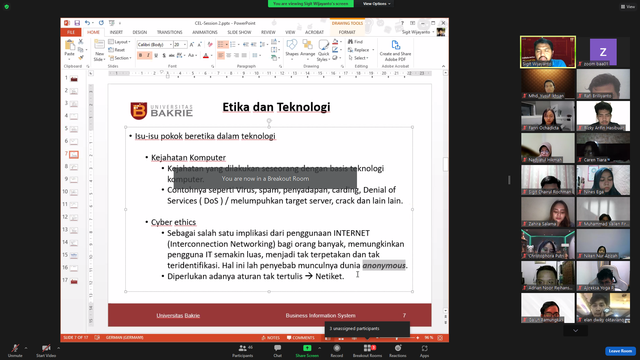Image resolution: width=640 pixels, height=360 pixels.
Task: Open the Select dropdown in the Editing group
Action: pos(358,58)
